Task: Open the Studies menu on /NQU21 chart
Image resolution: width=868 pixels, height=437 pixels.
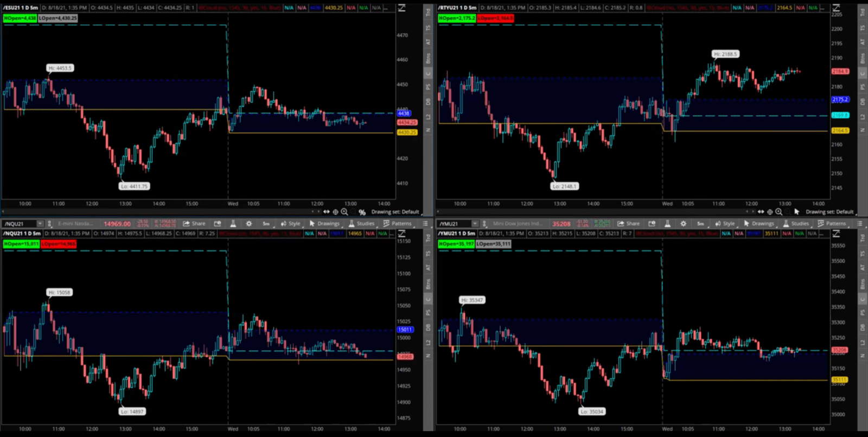Action: 361,224
